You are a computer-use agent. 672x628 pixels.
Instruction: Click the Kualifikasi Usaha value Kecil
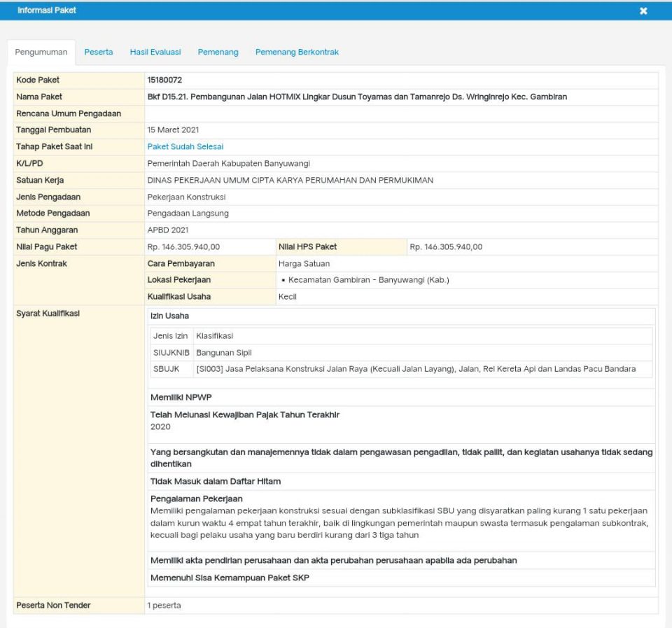tap(287, 296)
